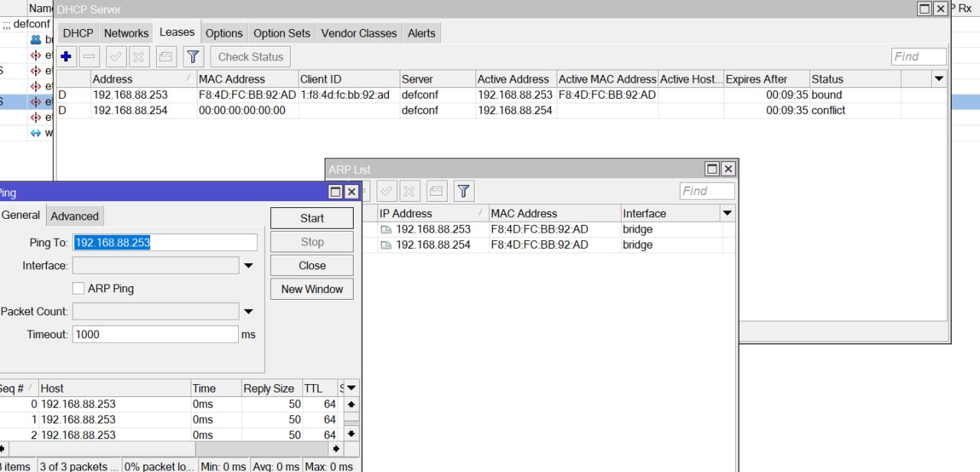Switch to the DHCP tab
Screen dimensions: 980x472
tap(78, 33)
